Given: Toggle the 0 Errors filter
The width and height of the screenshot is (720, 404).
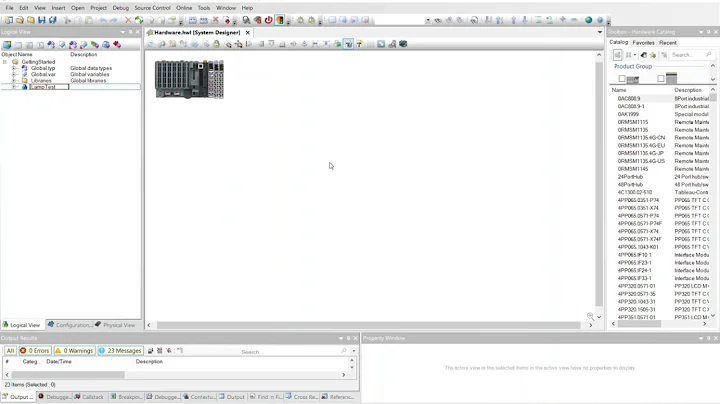Looking at the screenshot, I should coord(34,351).
